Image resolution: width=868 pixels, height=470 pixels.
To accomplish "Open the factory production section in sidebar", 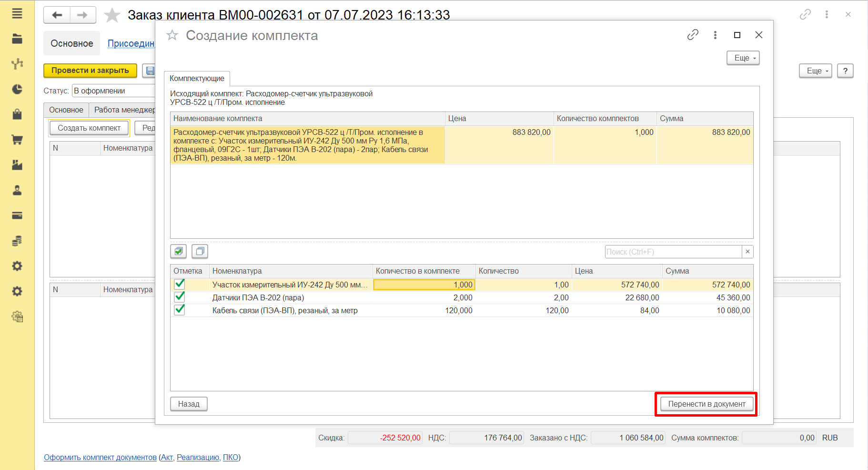I will pyautogui.click(x=17, y=165).
